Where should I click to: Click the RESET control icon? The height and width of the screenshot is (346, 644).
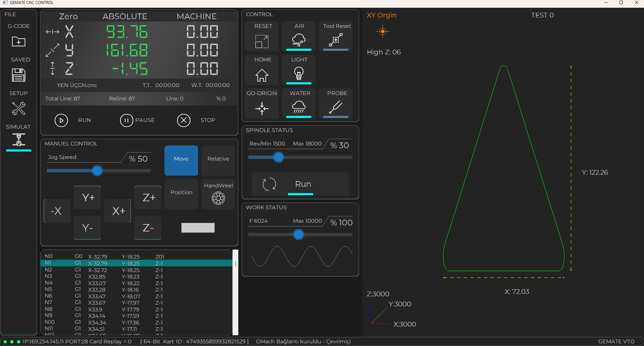point(262,41)
